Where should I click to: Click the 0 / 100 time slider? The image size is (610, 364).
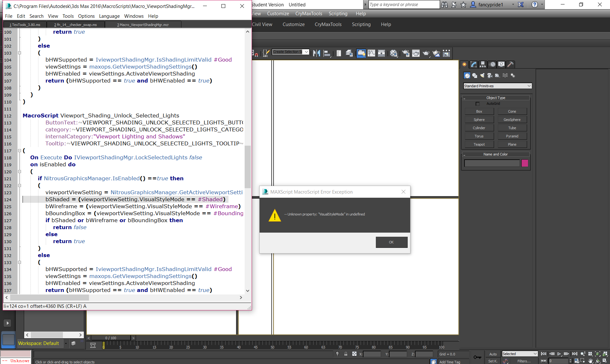[111, 338]
